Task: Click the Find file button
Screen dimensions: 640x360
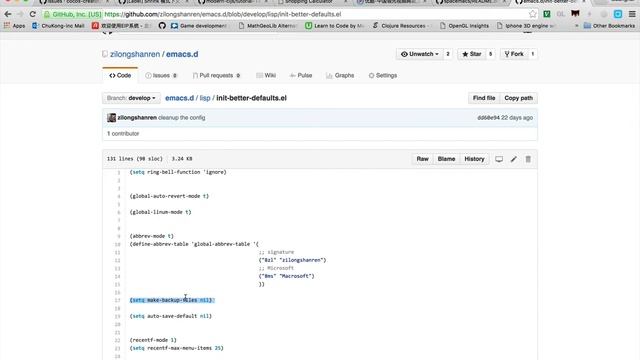Action: [x=484, y=98]
